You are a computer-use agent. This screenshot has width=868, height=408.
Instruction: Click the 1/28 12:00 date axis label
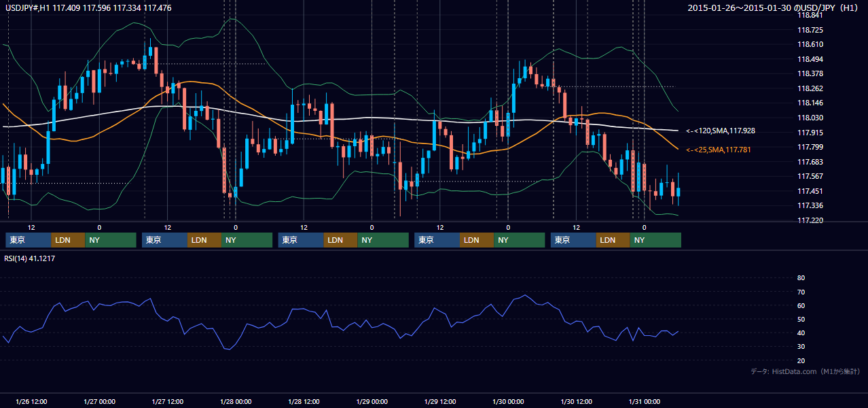(304, 401)
